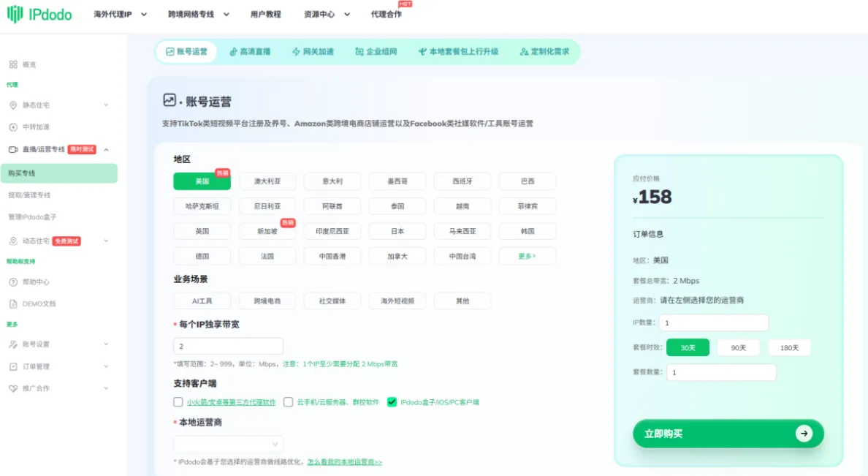Open the 概览 dashboard icon in sidebar
This screenshot has height=476, width=868.
(x=13, y=64)
